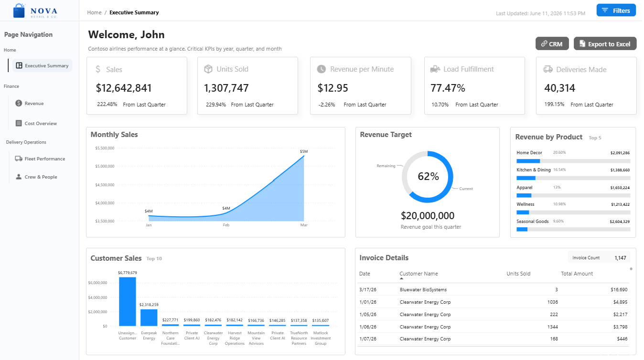Click the Invoice Details scrollbar handle
The width and height of the screenshot is (644, 360).
click(631, 269)
